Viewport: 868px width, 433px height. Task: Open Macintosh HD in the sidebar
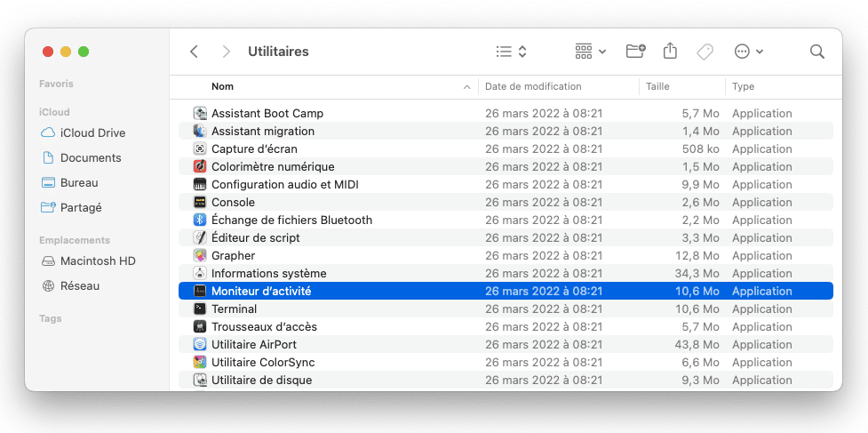(89, 261)
